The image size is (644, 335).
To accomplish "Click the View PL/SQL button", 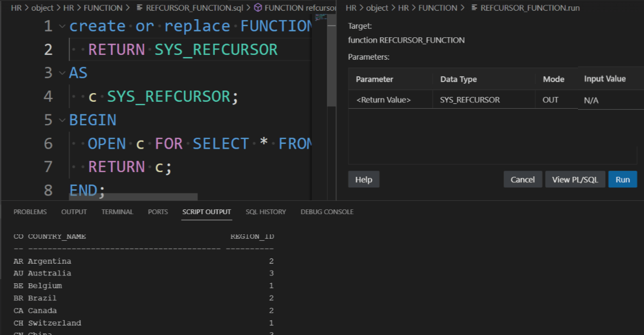I will coord(575,179).
